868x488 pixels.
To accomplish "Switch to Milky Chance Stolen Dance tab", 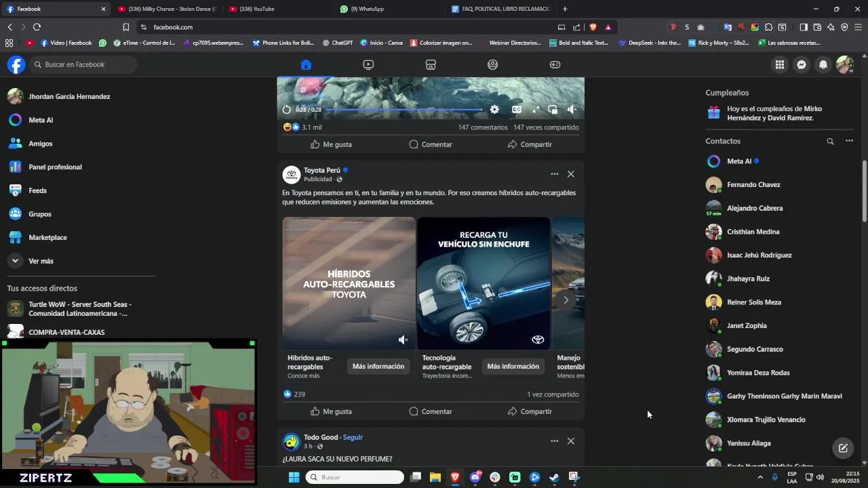I will [x=167, y=9].
